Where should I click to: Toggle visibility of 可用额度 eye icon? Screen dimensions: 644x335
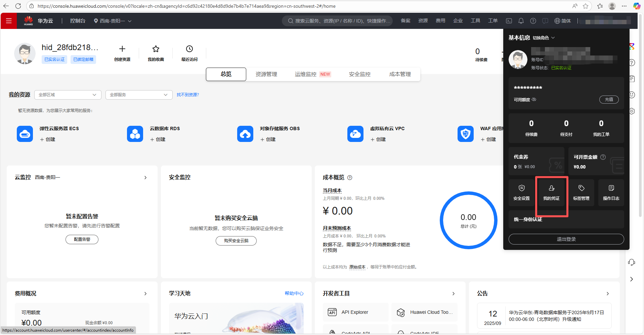pos(534,100)
